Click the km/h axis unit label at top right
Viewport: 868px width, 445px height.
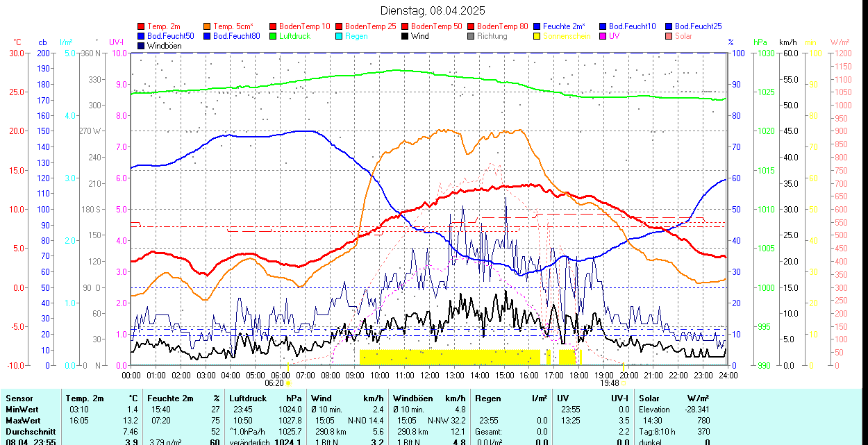click(x=787, y=43)
